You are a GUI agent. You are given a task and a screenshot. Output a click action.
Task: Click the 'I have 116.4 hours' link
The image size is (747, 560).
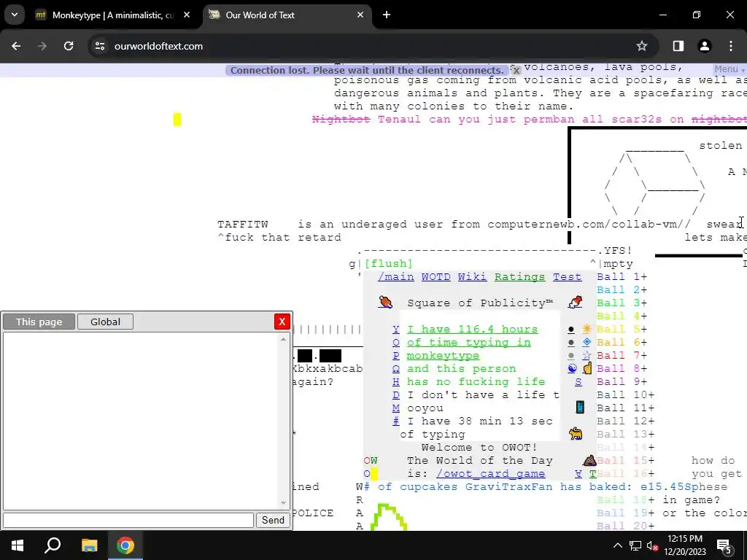click(x=472, y=329)
